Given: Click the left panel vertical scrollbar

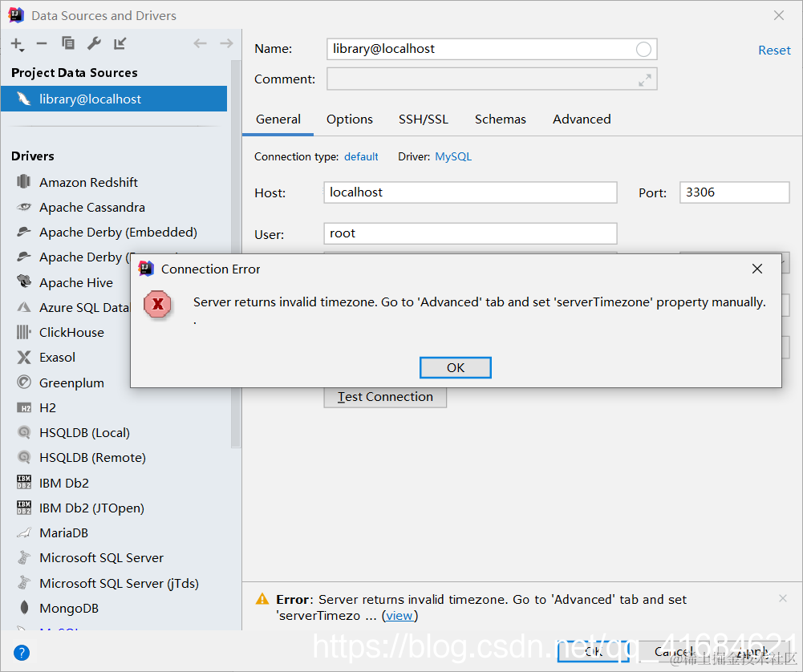Looking at the screenshot, I should (x=236, y=253).
